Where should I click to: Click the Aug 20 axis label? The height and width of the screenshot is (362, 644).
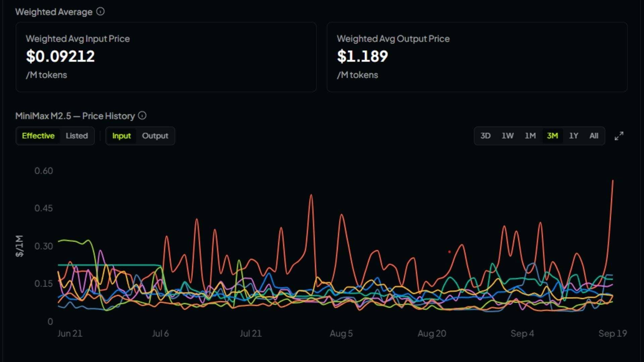click(x=432, y=334)
